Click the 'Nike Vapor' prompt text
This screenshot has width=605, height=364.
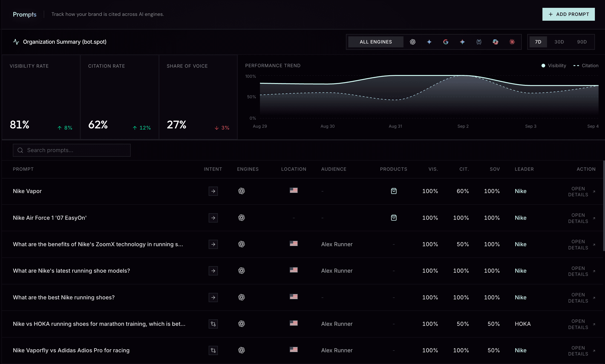click(x=27, y=191)
